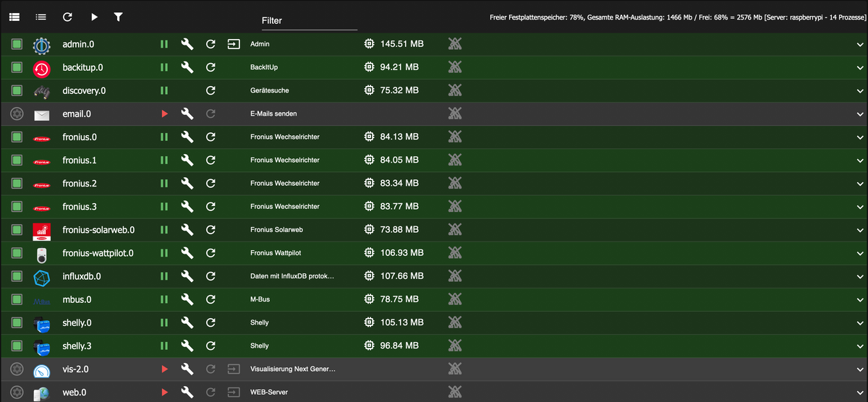Click the play button in the top toolbar
The height and width of the screenshot is (402, 868).
click(x=94, y=16)
